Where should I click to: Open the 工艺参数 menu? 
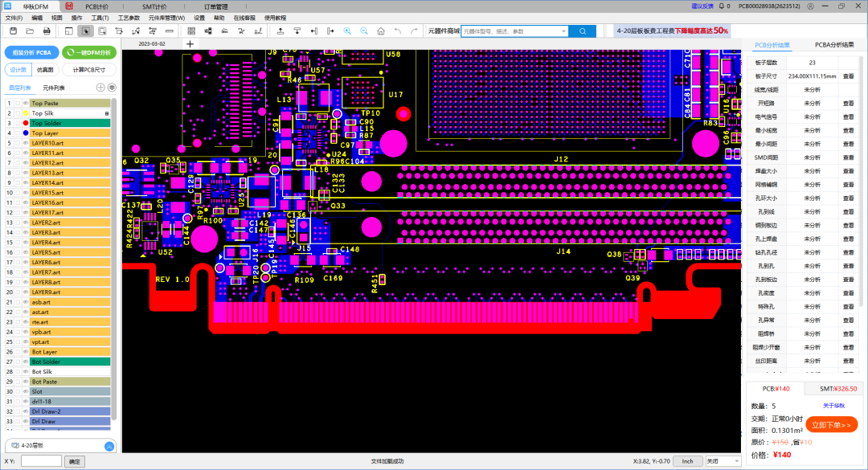tap(128, 17)
